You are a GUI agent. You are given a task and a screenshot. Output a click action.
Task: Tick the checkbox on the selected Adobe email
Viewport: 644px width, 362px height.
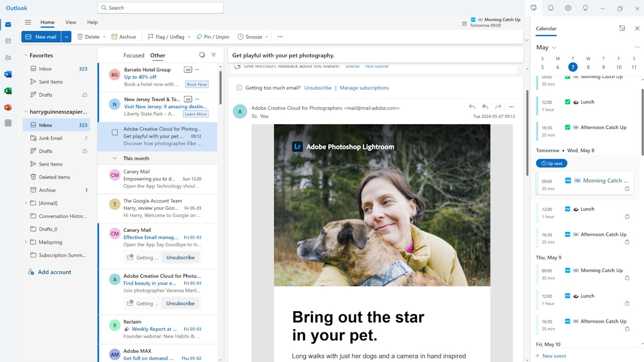[x=115, y=133]
